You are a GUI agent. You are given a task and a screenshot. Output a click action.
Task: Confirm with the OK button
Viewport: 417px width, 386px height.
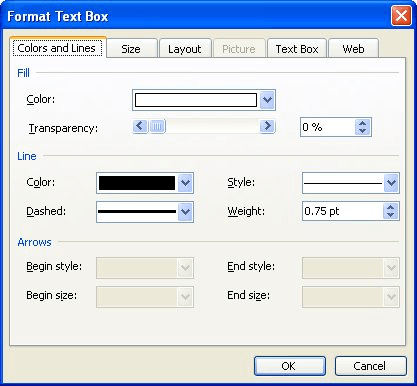[290, 366]
